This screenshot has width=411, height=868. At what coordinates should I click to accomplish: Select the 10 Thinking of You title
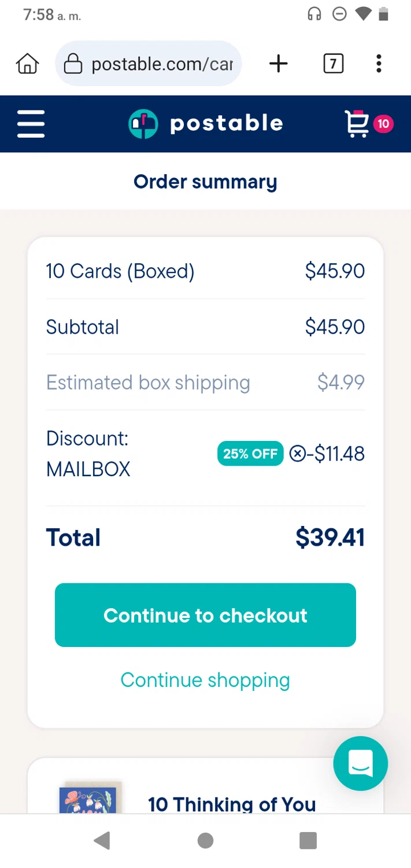point(232,804)
